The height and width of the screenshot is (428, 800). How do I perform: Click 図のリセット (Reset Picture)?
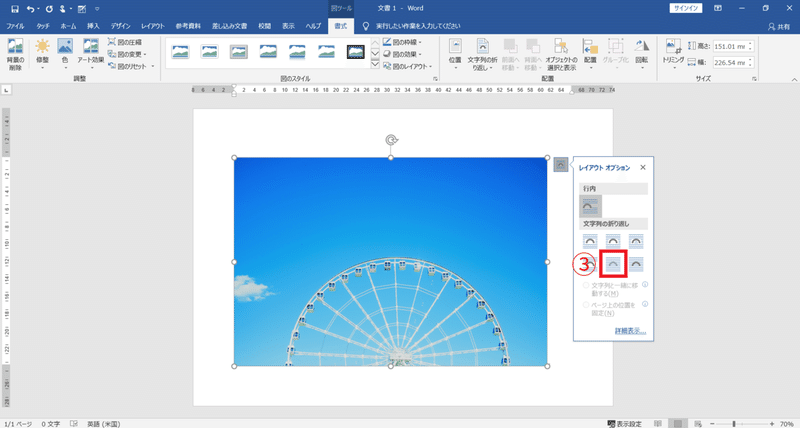(x=127, y=66)
